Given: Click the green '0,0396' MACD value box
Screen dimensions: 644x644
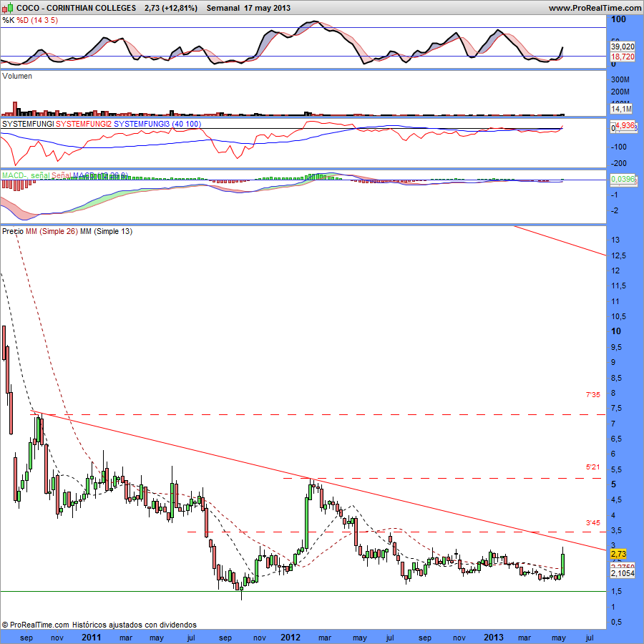Looking at the screenshot, I should (623, 179).
